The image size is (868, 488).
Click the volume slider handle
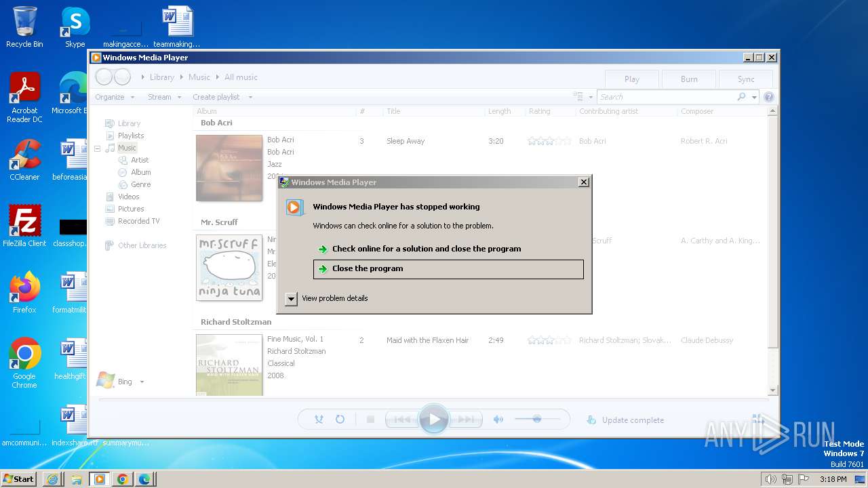[x=536, y=419]
